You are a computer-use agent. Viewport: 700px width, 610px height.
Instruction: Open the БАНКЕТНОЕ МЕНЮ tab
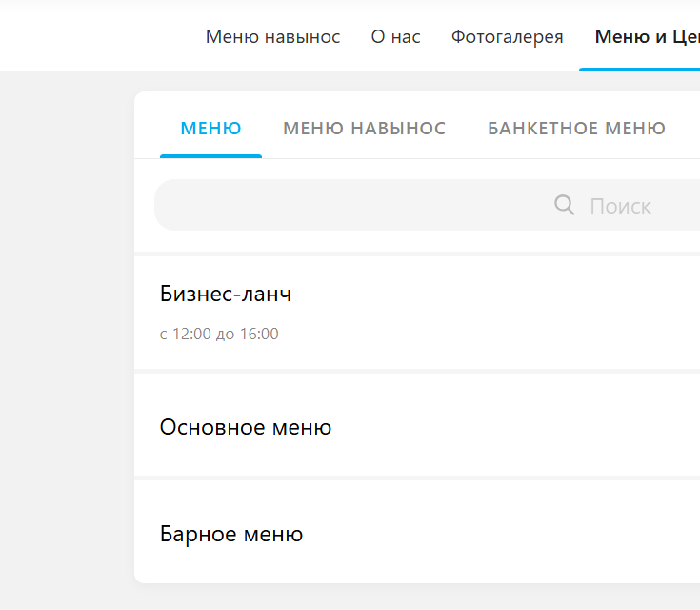(x=576, y=129)
